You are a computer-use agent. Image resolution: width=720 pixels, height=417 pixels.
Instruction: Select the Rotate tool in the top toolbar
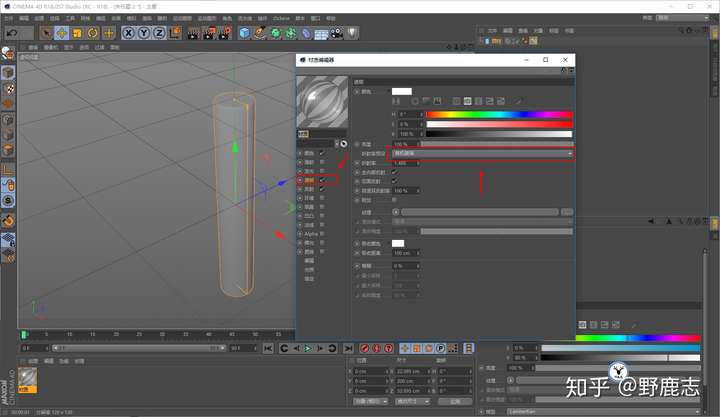pos(93,33)
